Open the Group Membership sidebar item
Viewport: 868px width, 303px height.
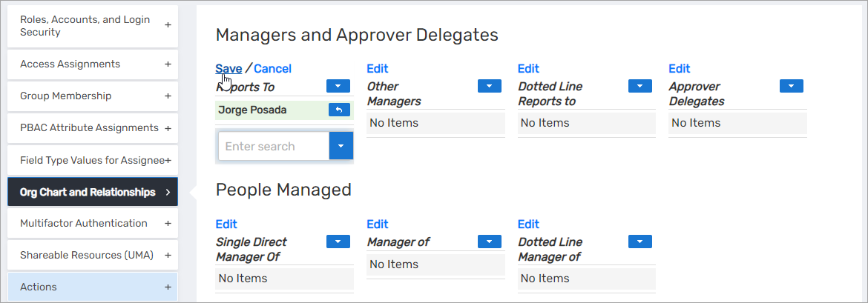pyautogui.click(x=93, y=96)
